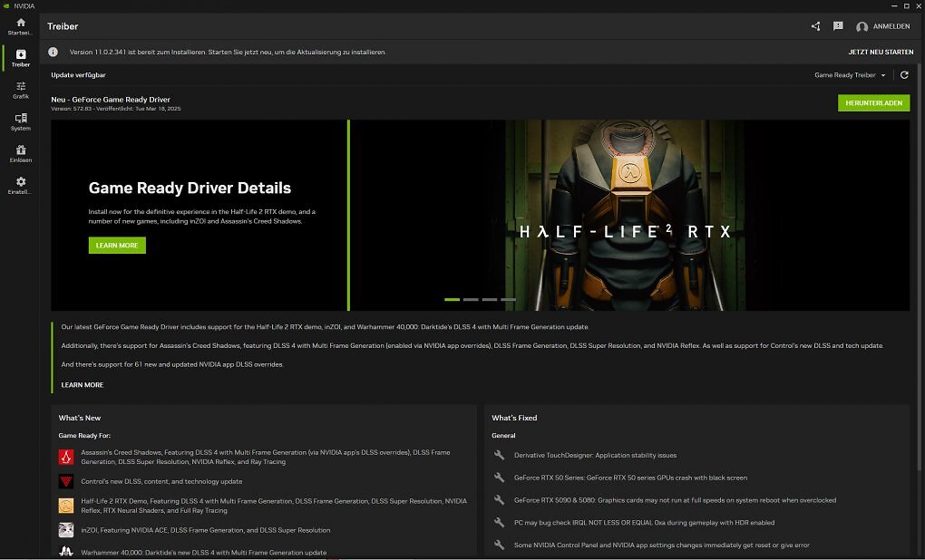
Task: Click the HERUNTERLADEN download button
Action: [873, 103]
